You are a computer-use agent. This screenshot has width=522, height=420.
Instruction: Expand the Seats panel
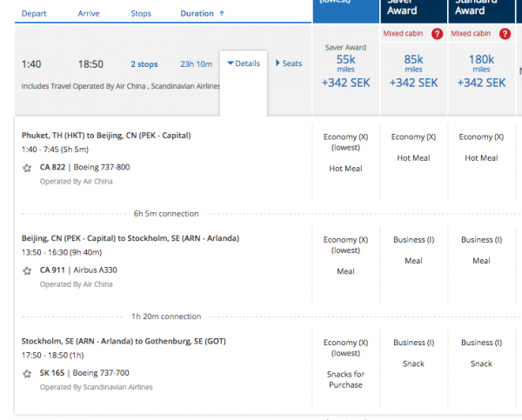click(289, 63)
